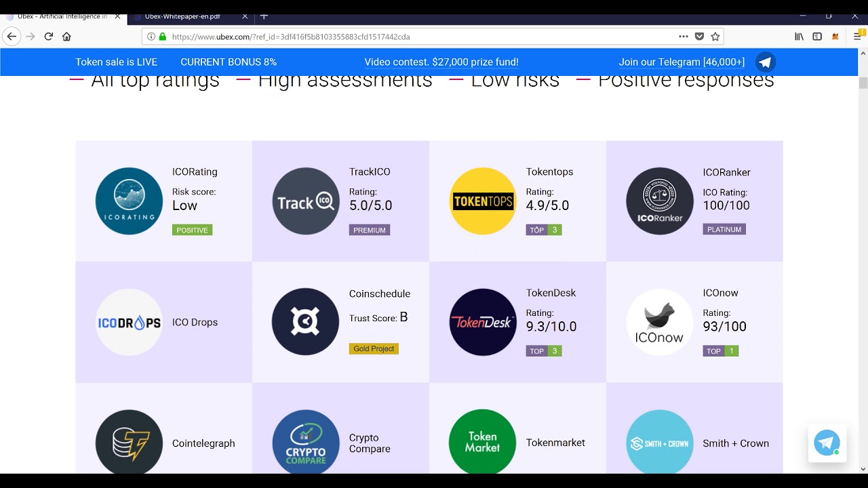Click the Tokenmarket label text
The image size is (868, 488).
click(555, 443)
